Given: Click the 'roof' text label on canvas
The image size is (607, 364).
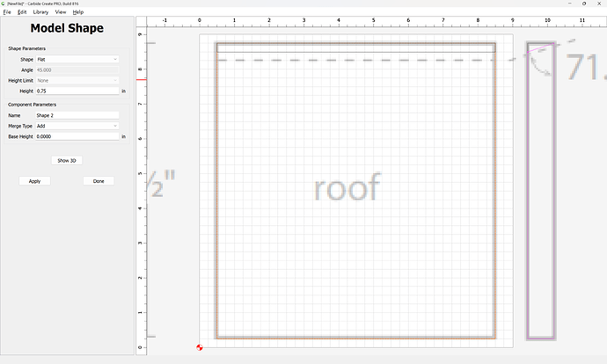Looking at the screenshot, I should pyautogui.click(x=347, y=187).
